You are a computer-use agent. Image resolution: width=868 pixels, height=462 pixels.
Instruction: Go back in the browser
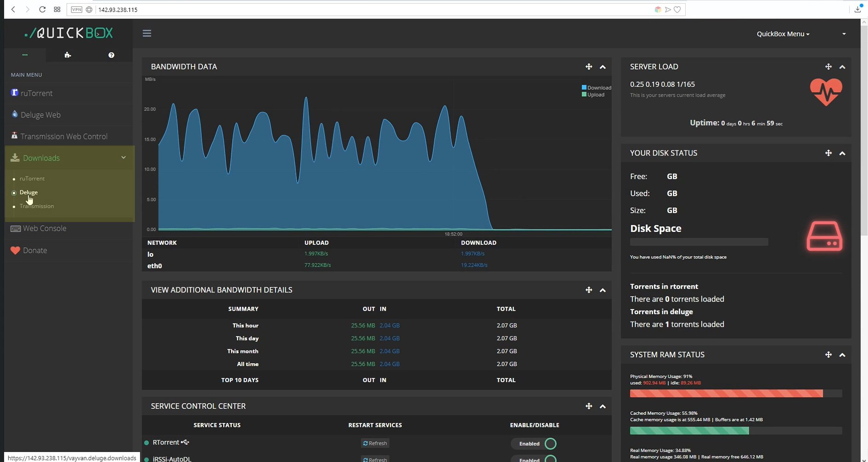pos(13,9)
